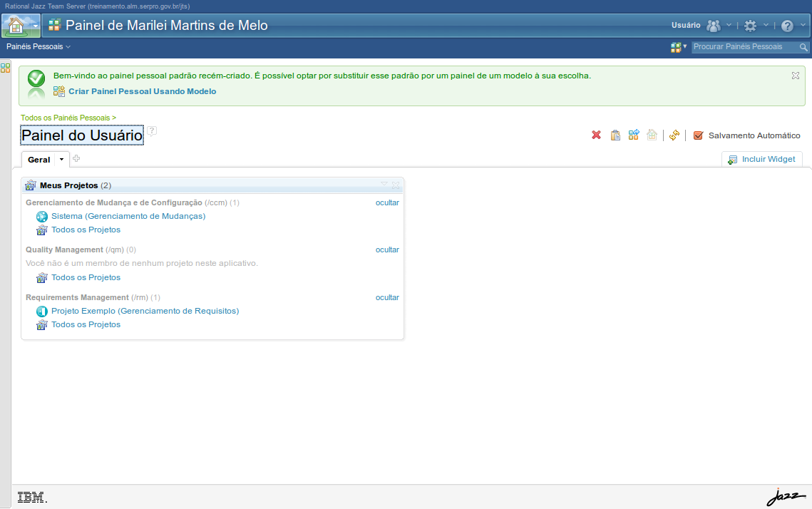
Task: Click the help icon beside the title
Action: [152, 130]
